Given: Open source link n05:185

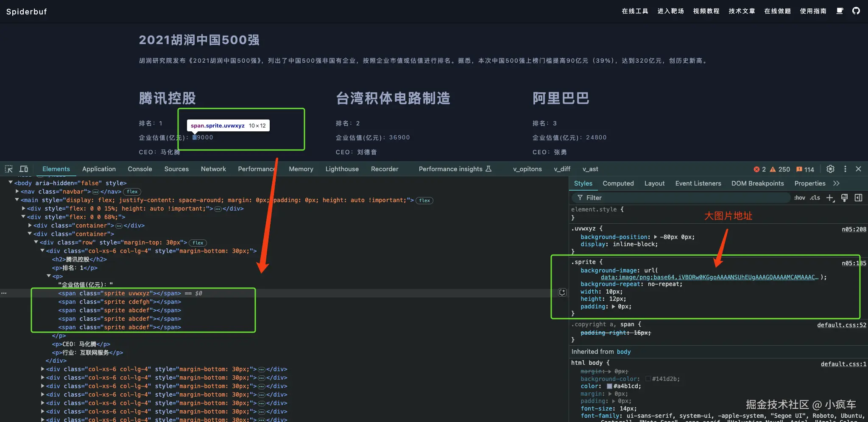Looking at the screenshot, I should [x=854, y=264].
